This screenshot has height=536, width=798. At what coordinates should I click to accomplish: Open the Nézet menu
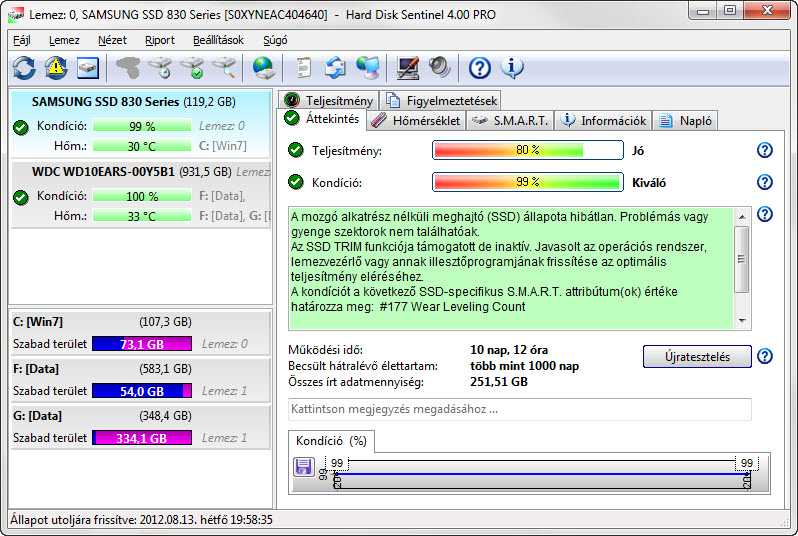tap(112, 40)
